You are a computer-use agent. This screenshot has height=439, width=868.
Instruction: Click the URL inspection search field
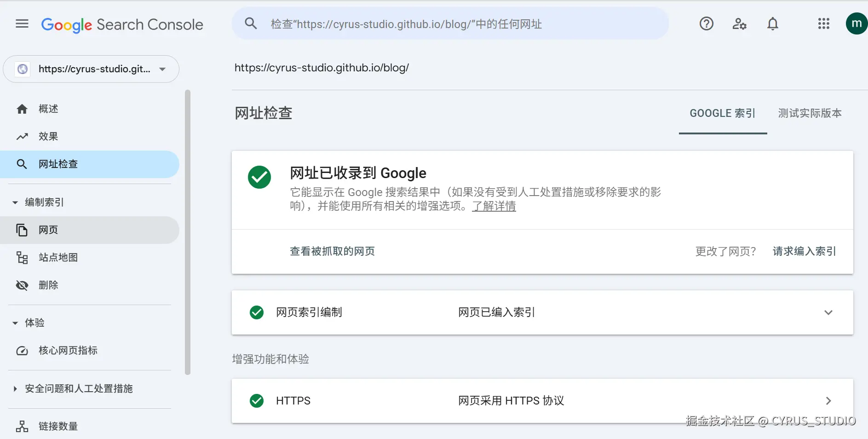[451, 24]
